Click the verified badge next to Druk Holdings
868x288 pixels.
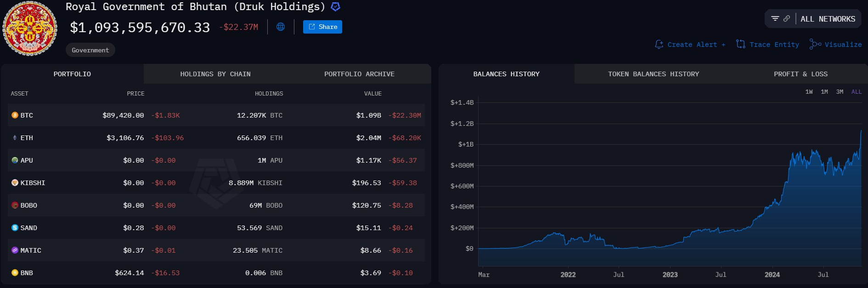336,7
